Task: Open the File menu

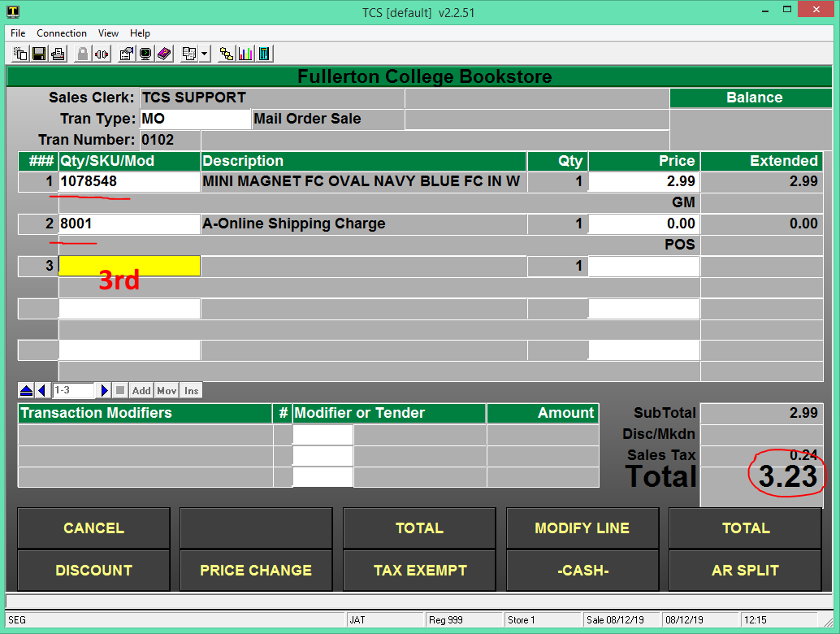Action: coord(18,33)
